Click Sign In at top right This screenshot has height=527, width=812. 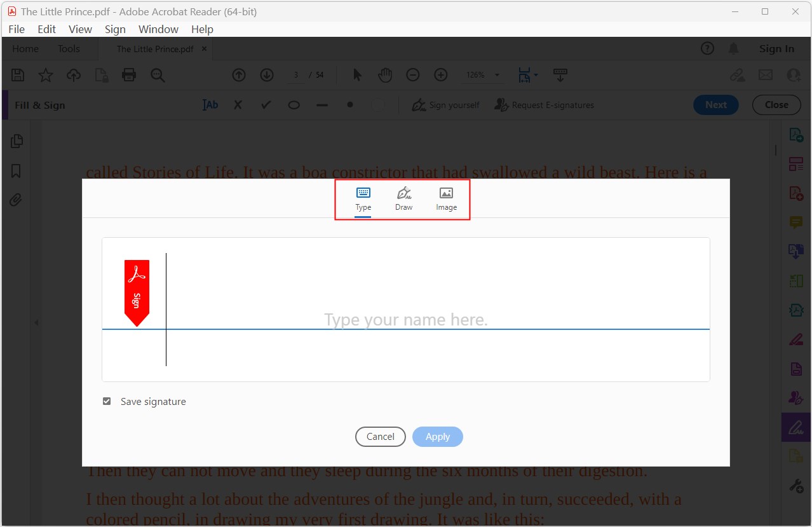pyautogui.click(x=776, y=48)
